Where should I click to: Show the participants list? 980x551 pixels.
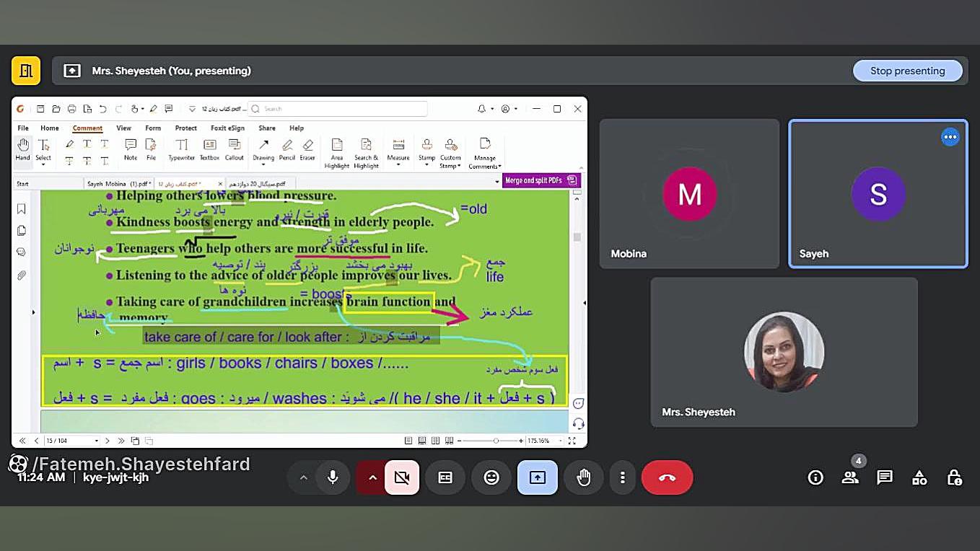point(850,477)
